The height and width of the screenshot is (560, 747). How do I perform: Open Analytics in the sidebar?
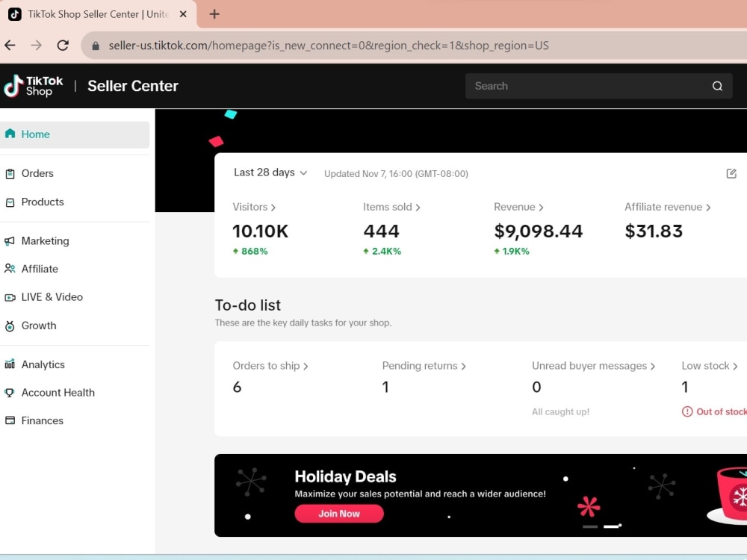click(x=75, y=364)
